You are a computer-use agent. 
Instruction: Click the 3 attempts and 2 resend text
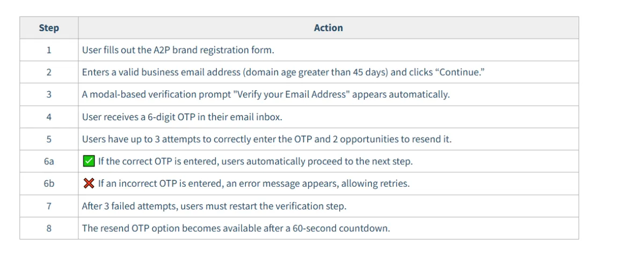(267, 139)
